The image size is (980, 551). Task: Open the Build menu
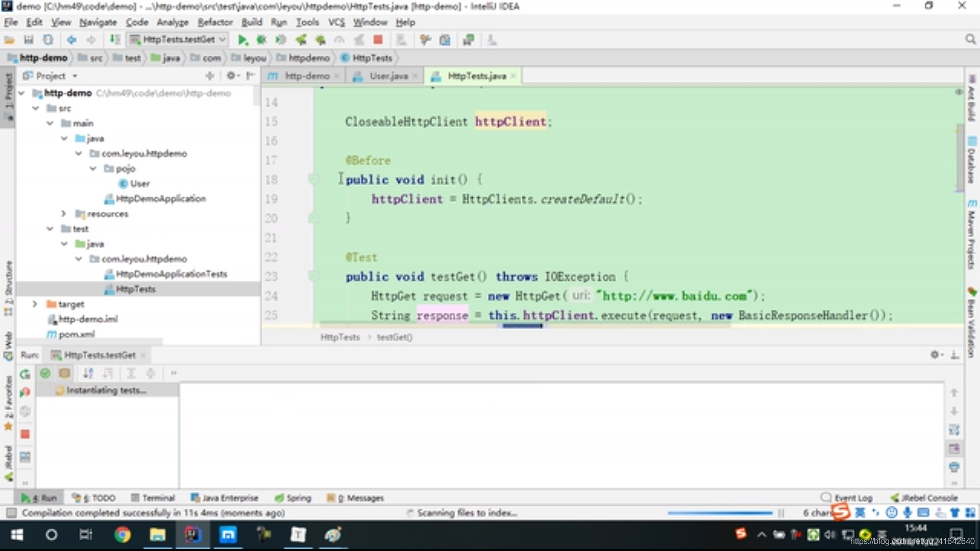pos(252,22)
